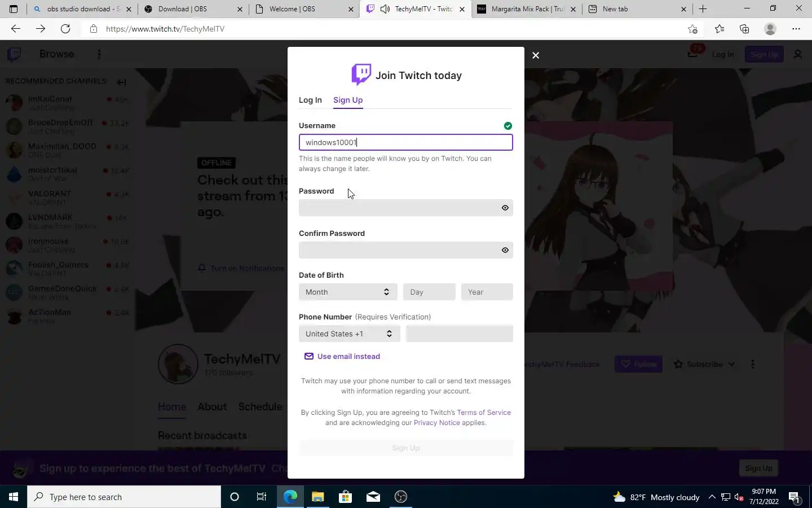Screen dimensions: 812x508
Task: Add this page to favorites
Action: click(x=692, y=29)
